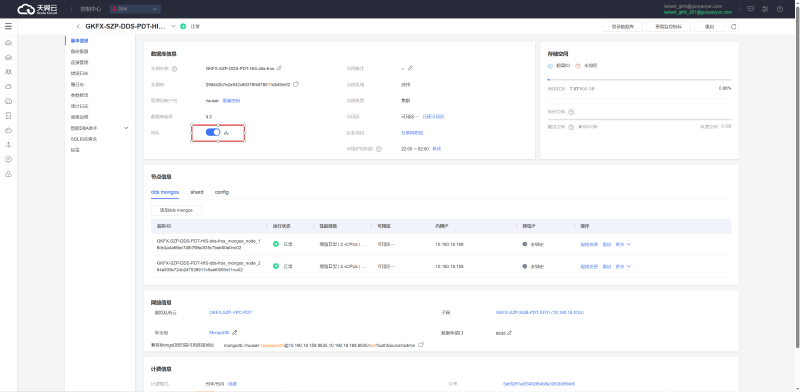Open help icon beside free space quota
The image size is (800, 392).
click(571, 127)
